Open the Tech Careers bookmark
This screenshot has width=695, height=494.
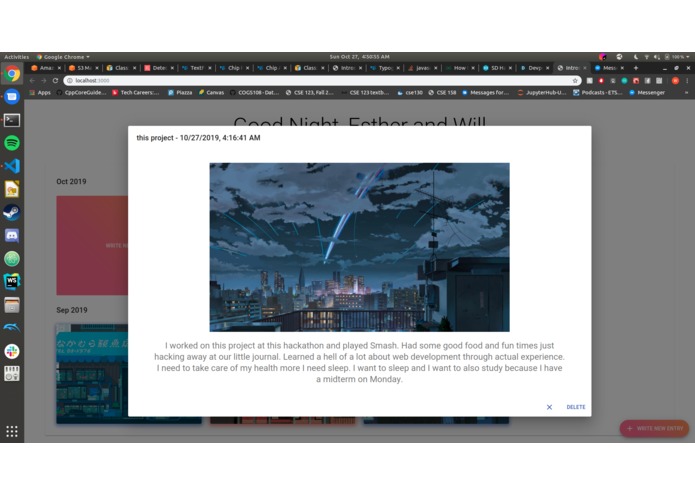[x=136, y=93]
